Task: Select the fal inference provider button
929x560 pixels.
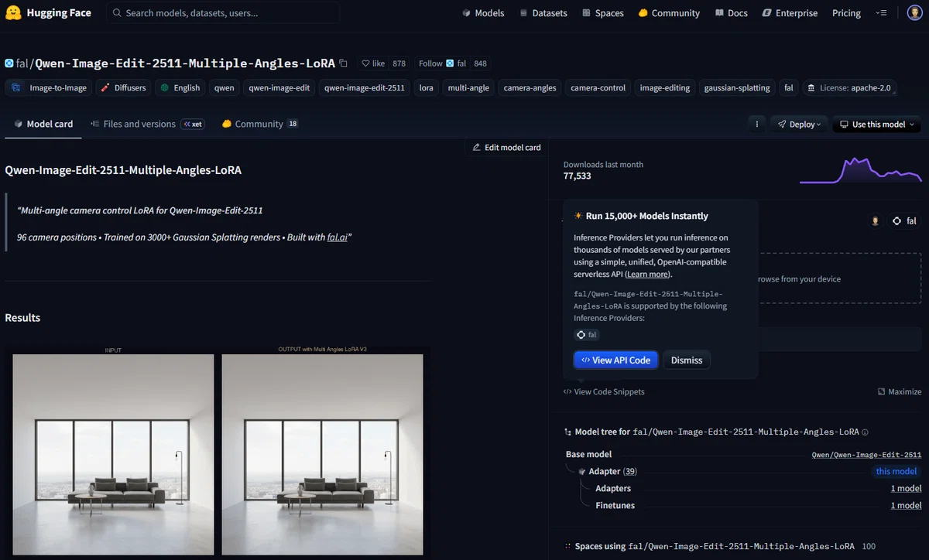Action: [904, 221]
